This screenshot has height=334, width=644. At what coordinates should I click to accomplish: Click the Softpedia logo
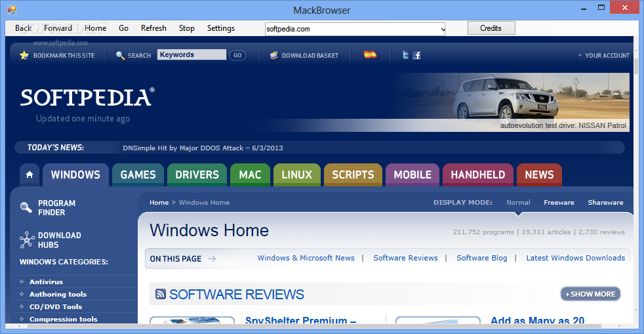pos(87,97)
